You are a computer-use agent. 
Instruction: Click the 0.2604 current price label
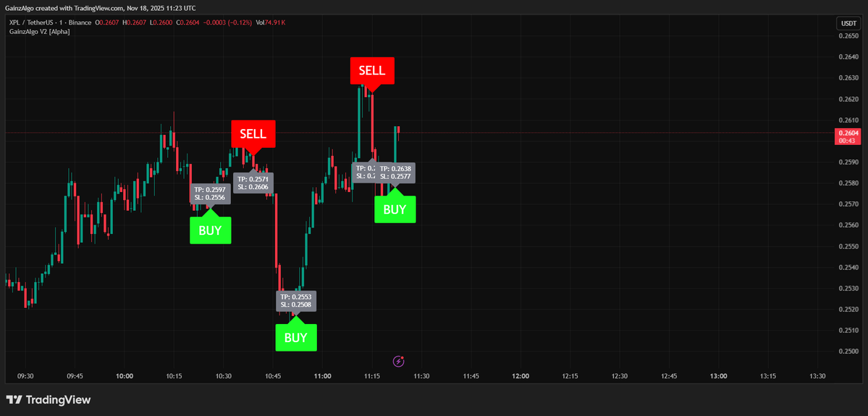(x=848, y=133)
